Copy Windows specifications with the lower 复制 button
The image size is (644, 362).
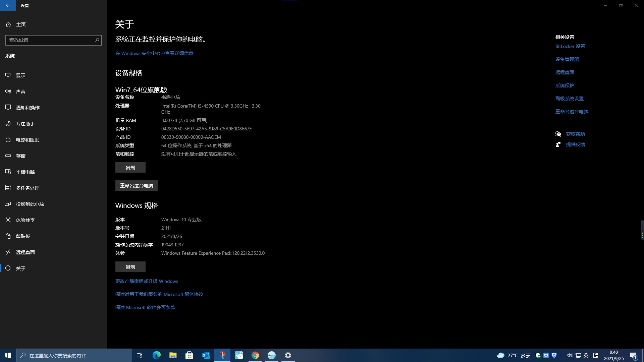[130, 267]
